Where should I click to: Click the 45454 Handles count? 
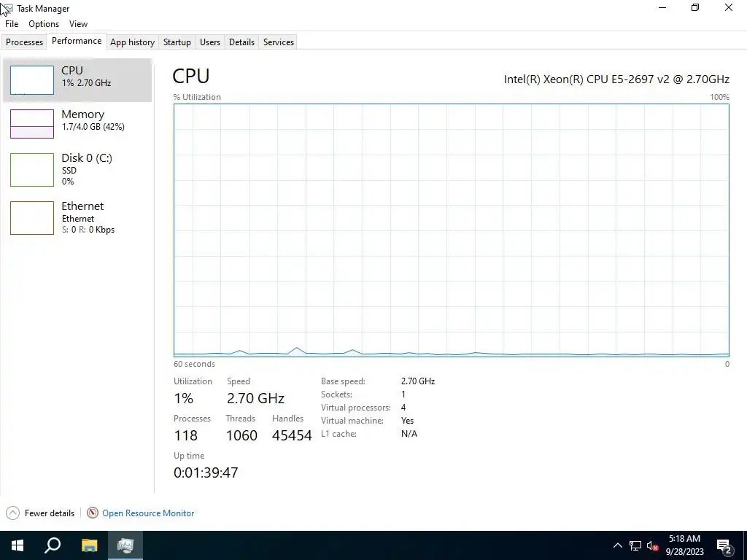coord(292,435)
